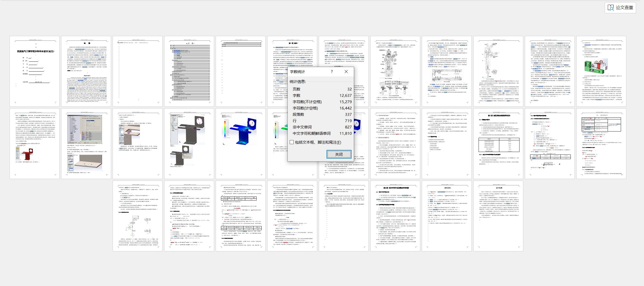This screenshot has width=644, height=286.
Task: Click the page with small red bracket model
Action: coord(35,144)
